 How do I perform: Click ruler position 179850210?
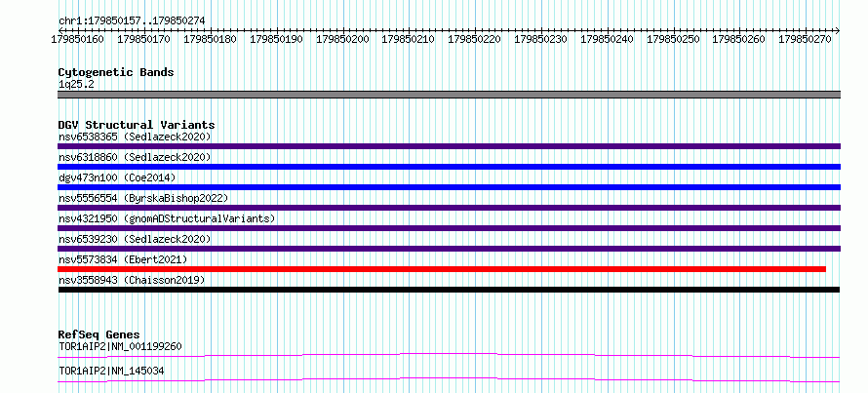(x=408, y=39)
